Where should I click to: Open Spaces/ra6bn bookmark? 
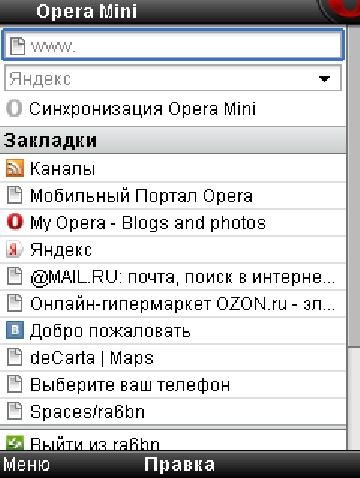pyautogui.click(x=173, y=412)
